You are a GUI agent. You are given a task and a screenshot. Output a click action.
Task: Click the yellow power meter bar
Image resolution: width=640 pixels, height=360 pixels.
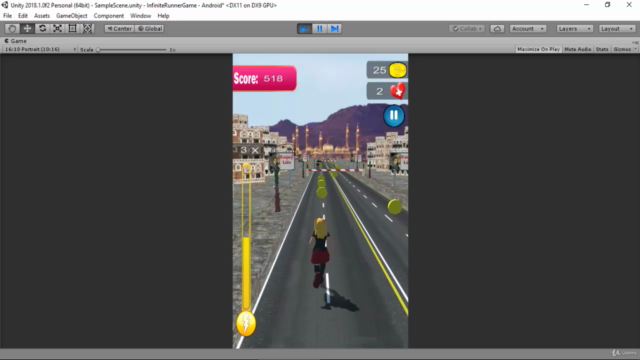(x=246, y=237)
